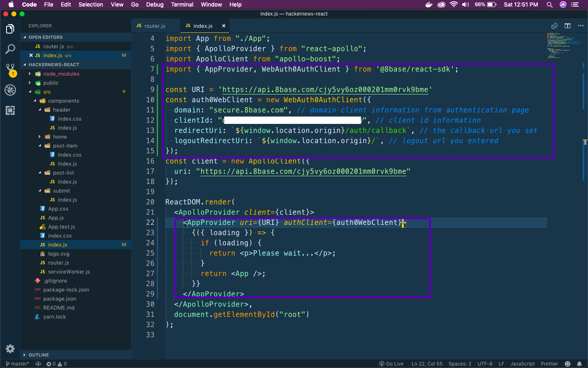Change language mode via JavaScript indicator
588x368 pixels.
[522, 364]
